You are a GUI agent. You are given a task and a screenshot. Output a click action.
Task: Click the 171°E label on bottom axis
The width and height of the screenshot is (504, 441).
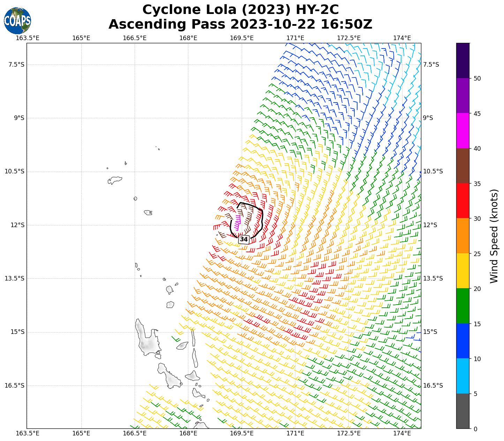pos(295,433)
